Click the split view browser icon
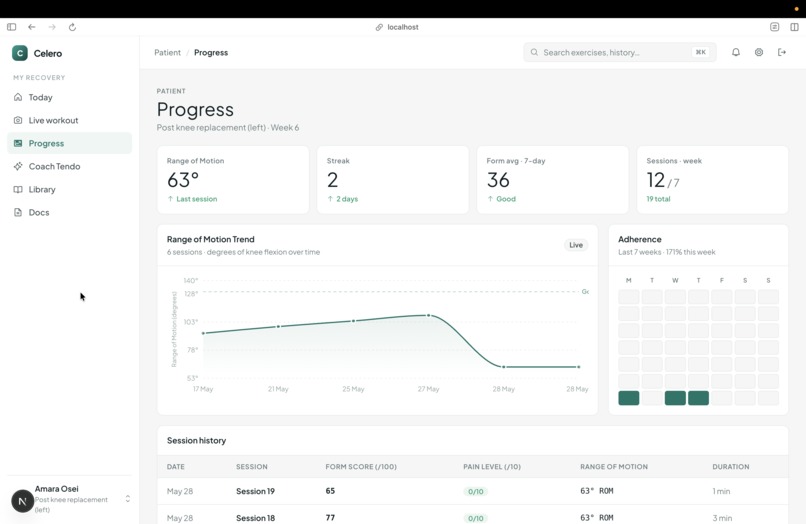 click(794, 27)
